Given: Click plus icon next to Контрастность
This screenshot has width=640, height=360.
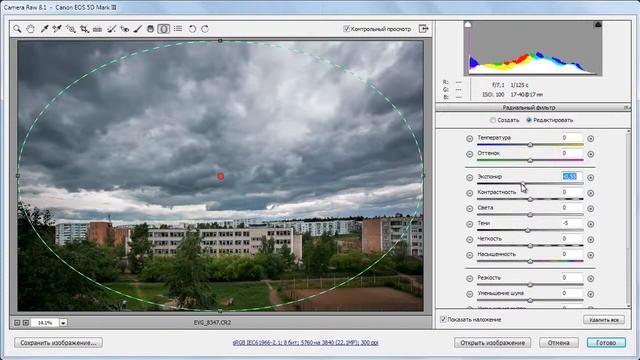Looking at the screenshot, I should [590, 193].
